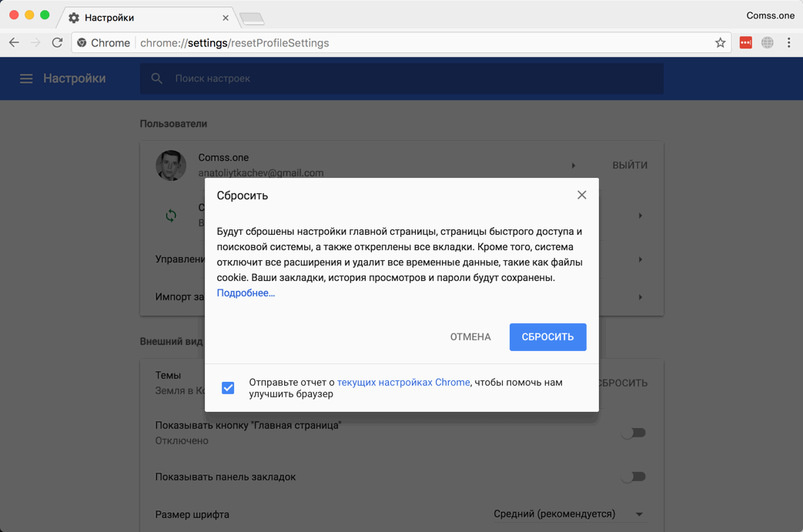Open a new tab

coord(252,19)
